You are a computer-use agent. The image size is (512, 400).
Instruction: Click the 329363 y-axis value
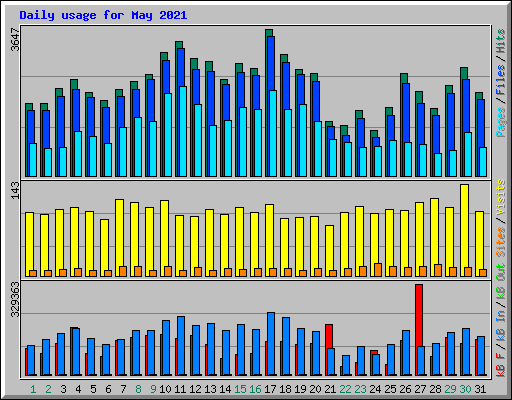coord(15,300)
